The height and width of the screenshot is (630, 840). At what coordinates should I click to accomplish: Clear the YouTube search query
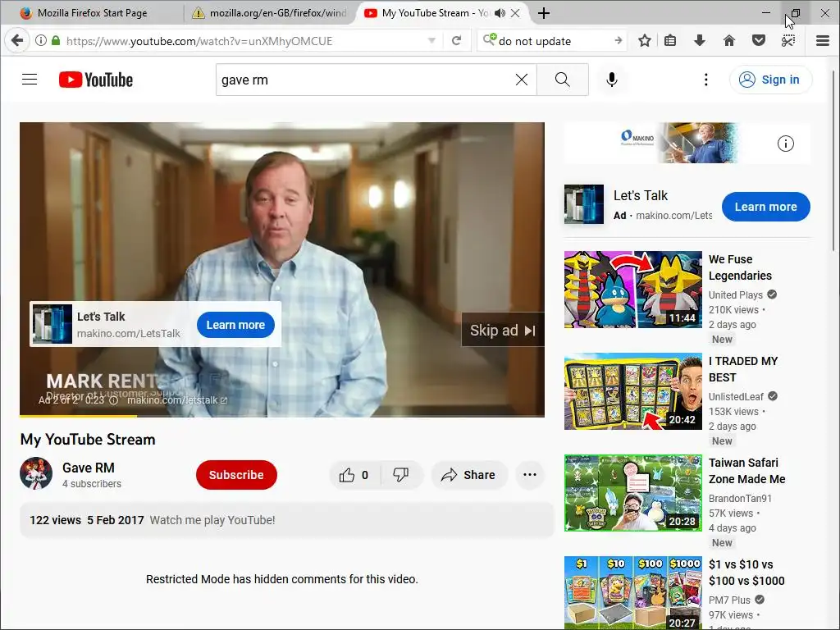pyautogui.click(x=521, y=80)
